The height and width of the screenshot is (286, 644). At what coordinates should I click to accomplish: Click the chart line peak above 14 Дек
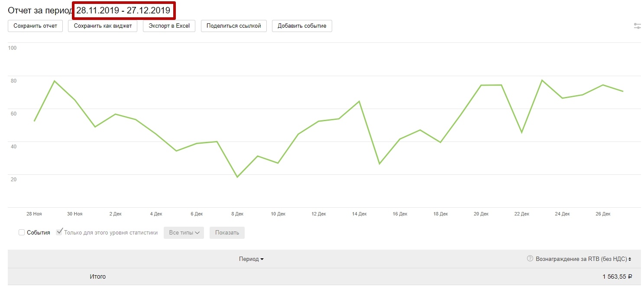359,101
